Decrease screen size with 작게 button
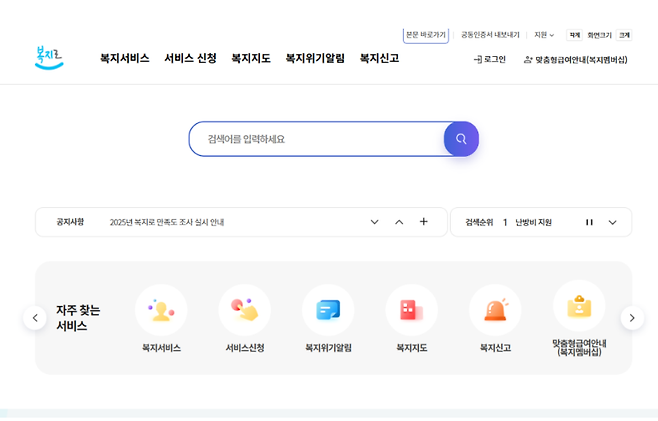 (575, 35)
